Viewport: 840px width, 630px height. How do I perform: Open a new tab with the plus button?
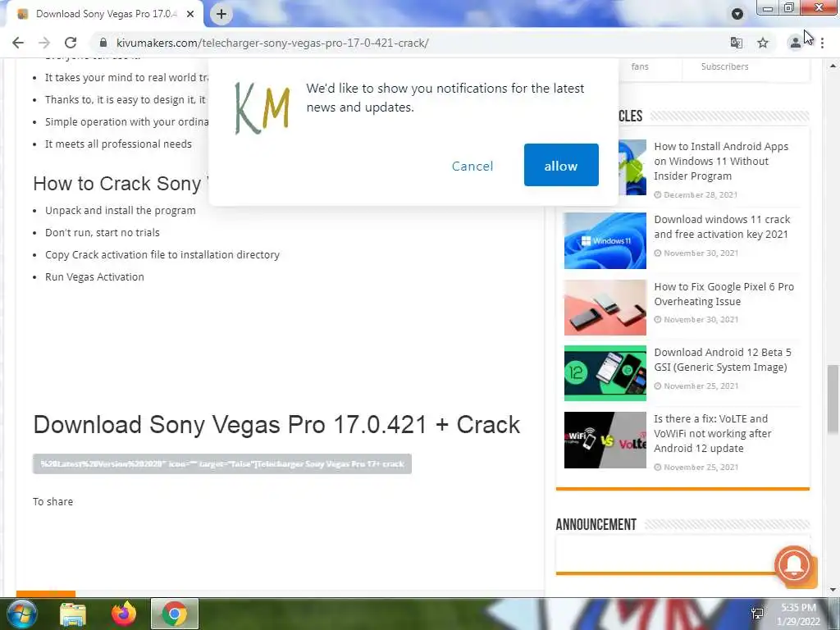221,14
